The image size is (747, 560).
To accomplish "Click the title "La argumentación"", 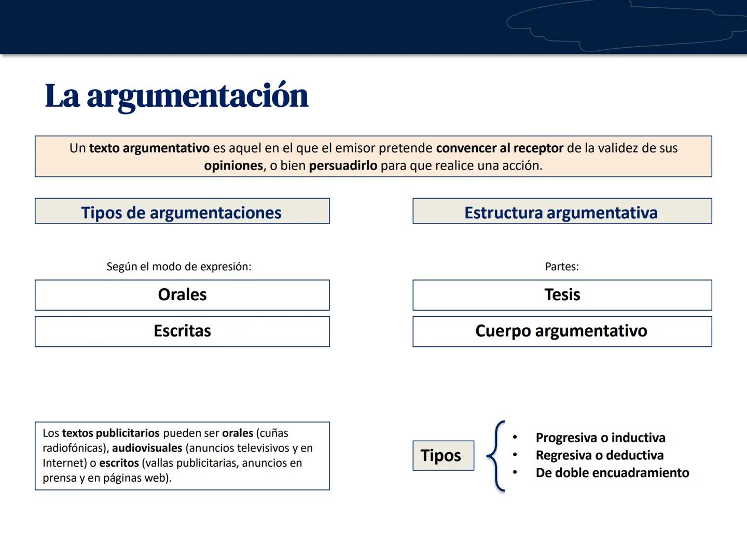I will click(x=176, y=95).
